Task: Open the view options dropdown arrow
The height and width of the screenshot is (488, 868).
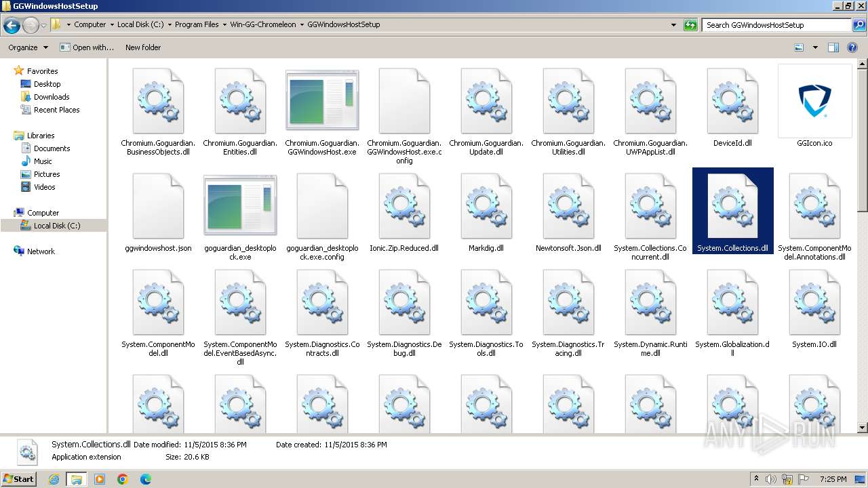Action: [x=815, y=47]
